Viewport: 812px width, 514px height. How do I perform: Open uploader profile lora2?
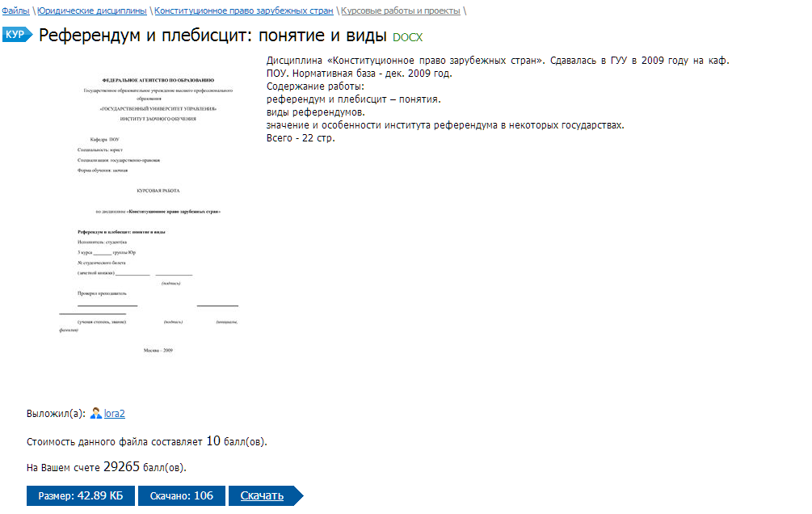[x=115, y=414]
